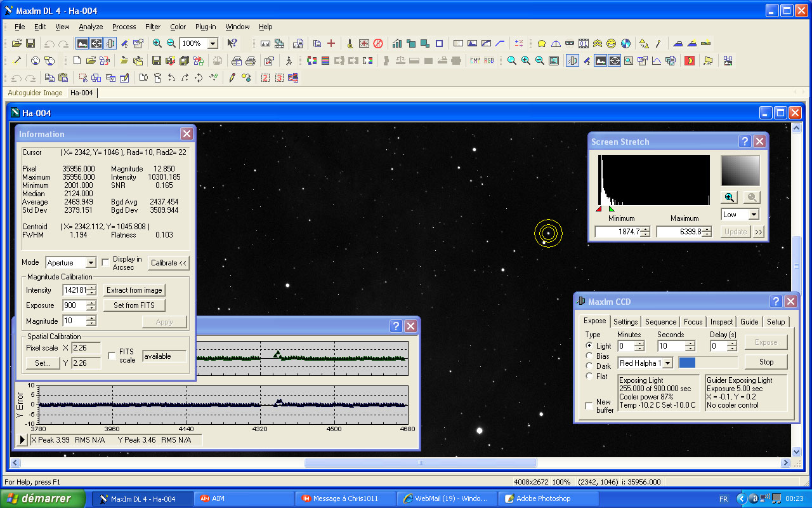
Task: Click the Calibrate << button
Action: coord(169,263)
